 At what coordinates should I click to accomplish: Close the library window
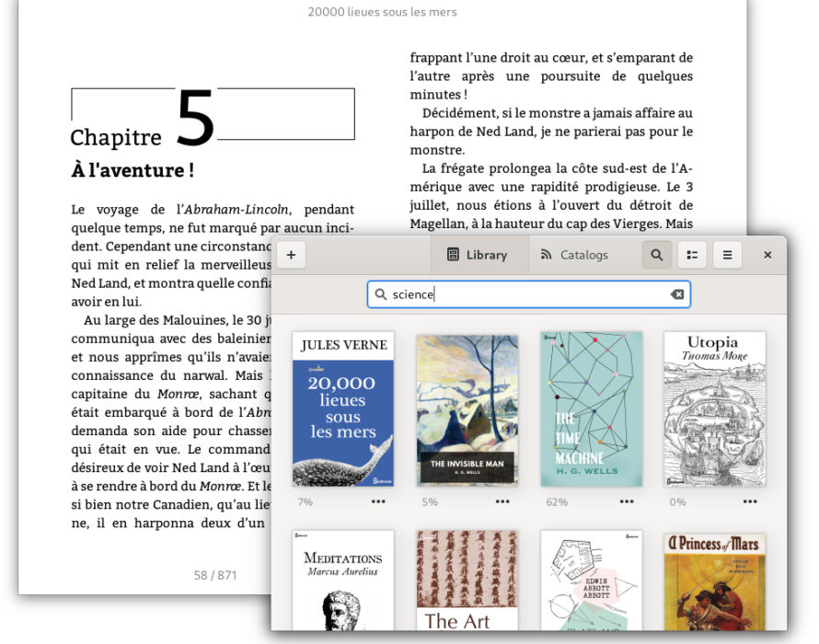pyautogui.click(x=767, y=255)
